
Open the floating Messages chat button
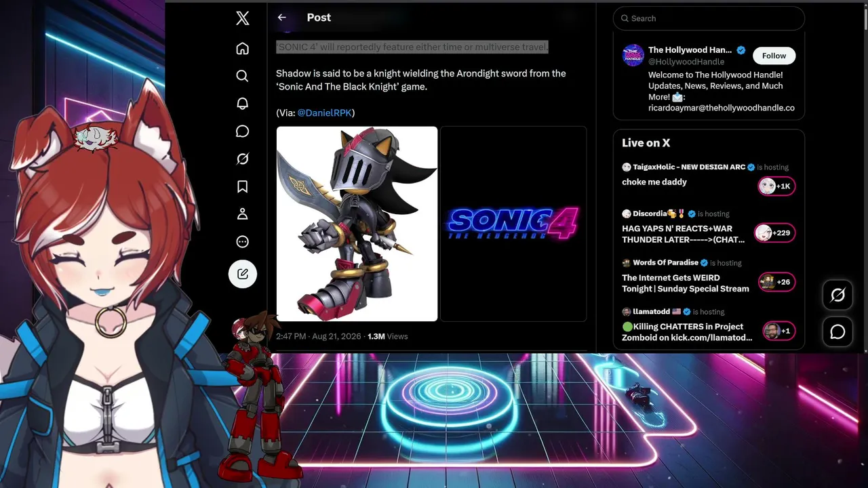tap(837, 331)
